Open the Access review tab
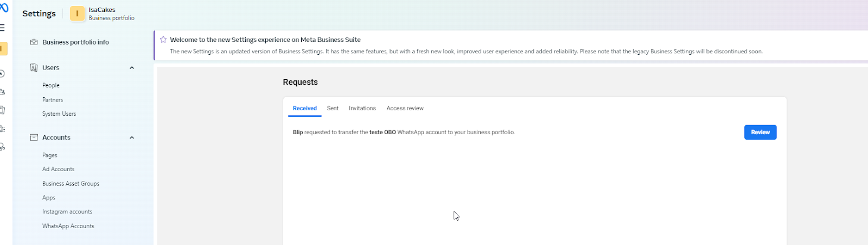The height and width of the screenshot is (245, 868). pos(405,108)
